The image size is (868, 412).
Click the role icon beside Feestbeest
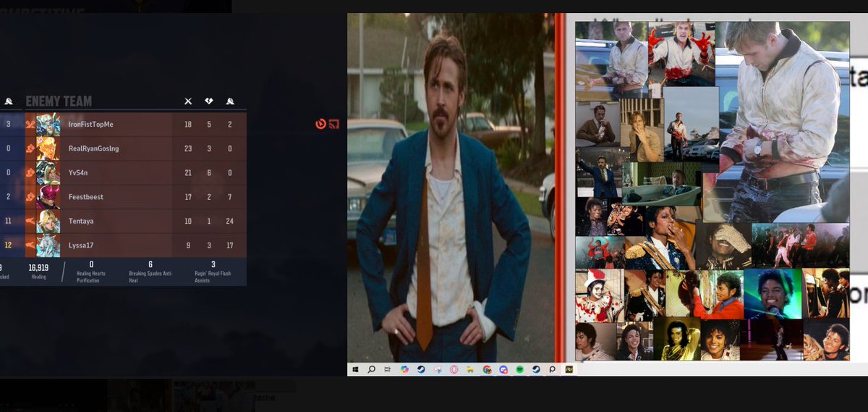(30, 197)
